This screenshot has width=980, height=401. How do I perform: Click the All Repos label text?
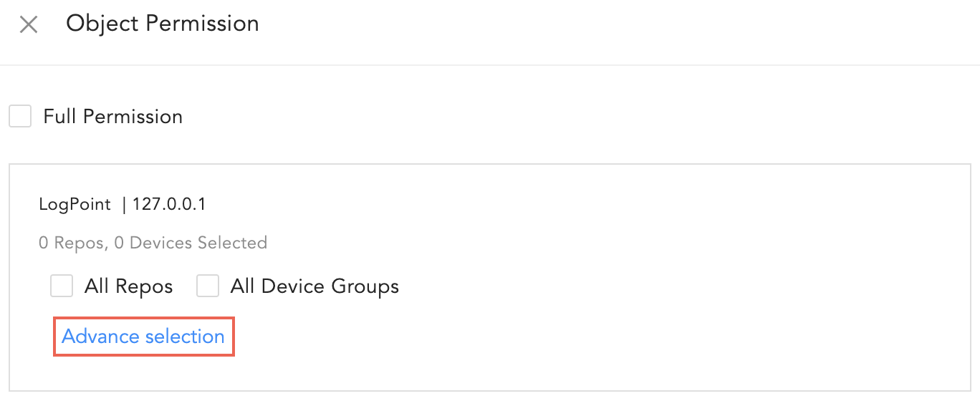[x=128, y=287]
